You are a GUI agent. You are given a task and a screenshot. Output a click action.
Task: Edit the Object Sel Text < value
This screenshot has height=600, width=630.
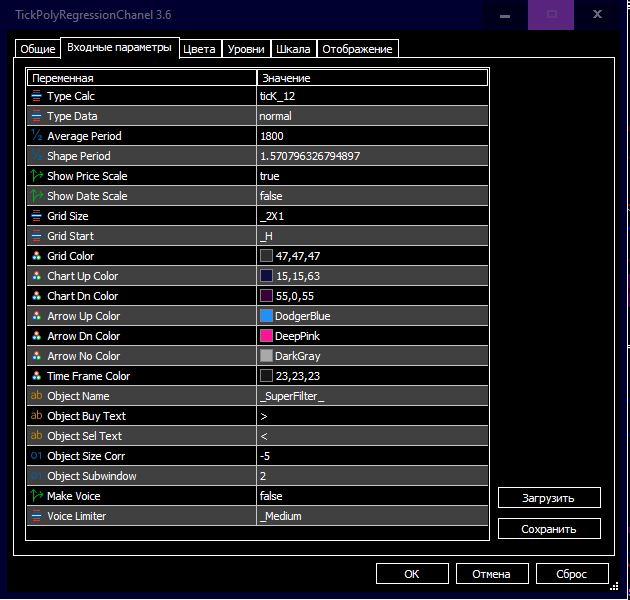click(372, 436)
